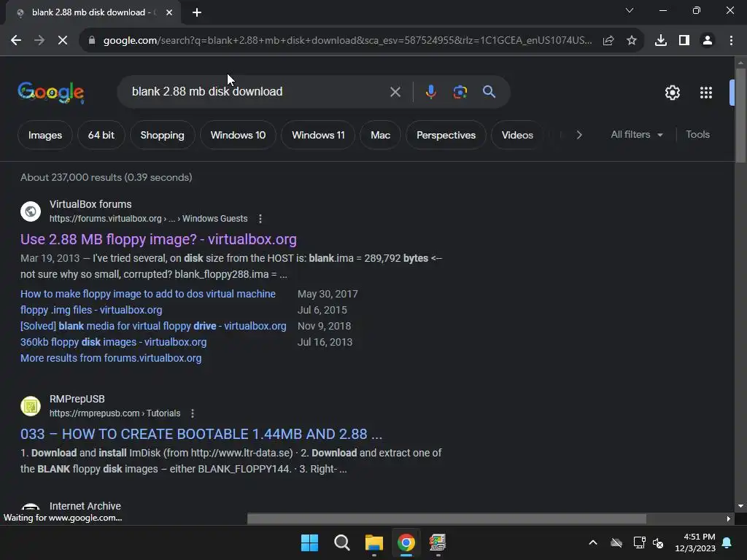Select the Images filter chip
Image resolution: width=747 pixels, height=560 pixels.
(x=45, y=135)
